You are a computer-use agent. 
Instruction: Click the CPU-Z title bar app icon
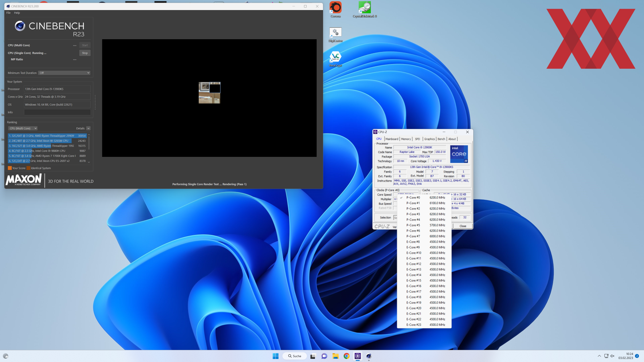point(375,132)
